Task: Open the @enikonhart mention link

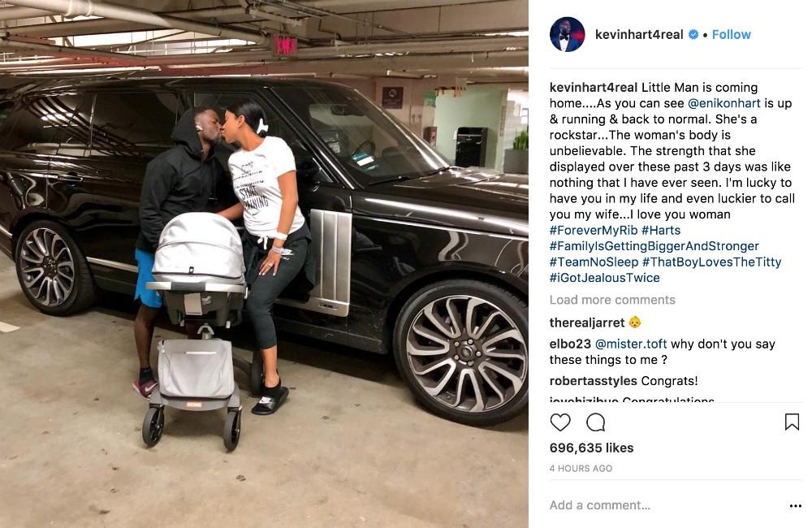Action: coord(724,103)
